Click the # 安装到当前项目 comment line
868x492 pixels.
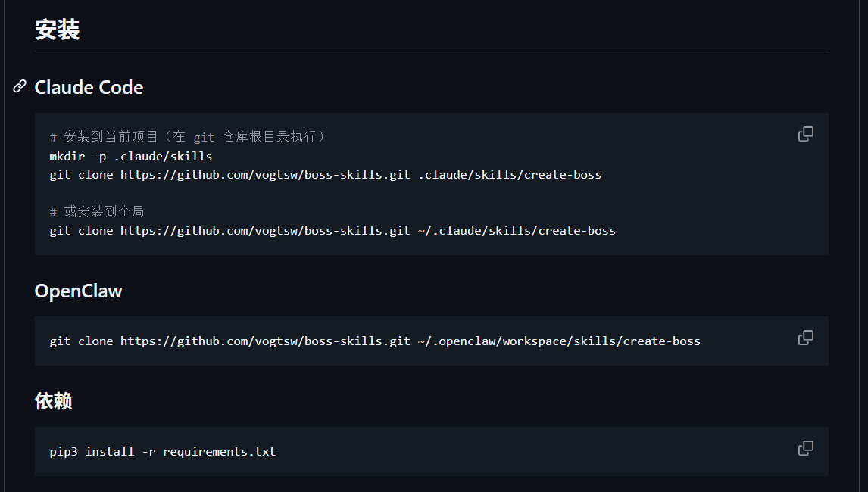188,137
